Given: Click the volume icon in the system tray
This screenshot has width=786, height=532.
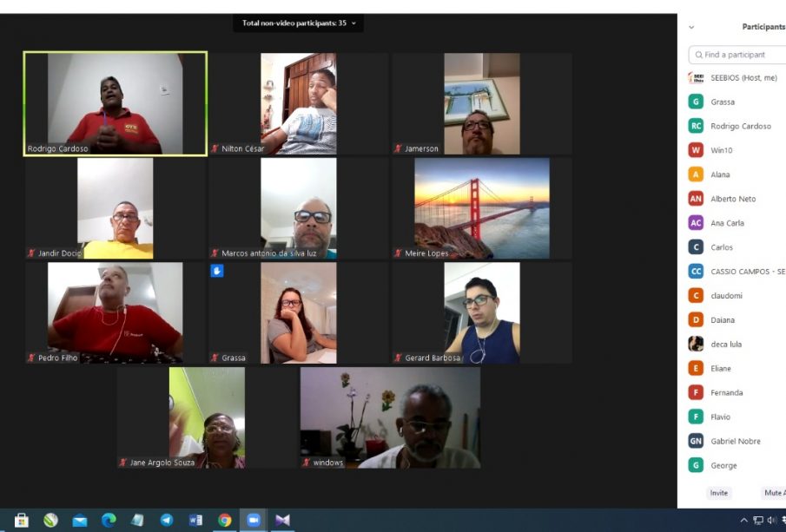Looking at the screenshot, I should 771,520.
